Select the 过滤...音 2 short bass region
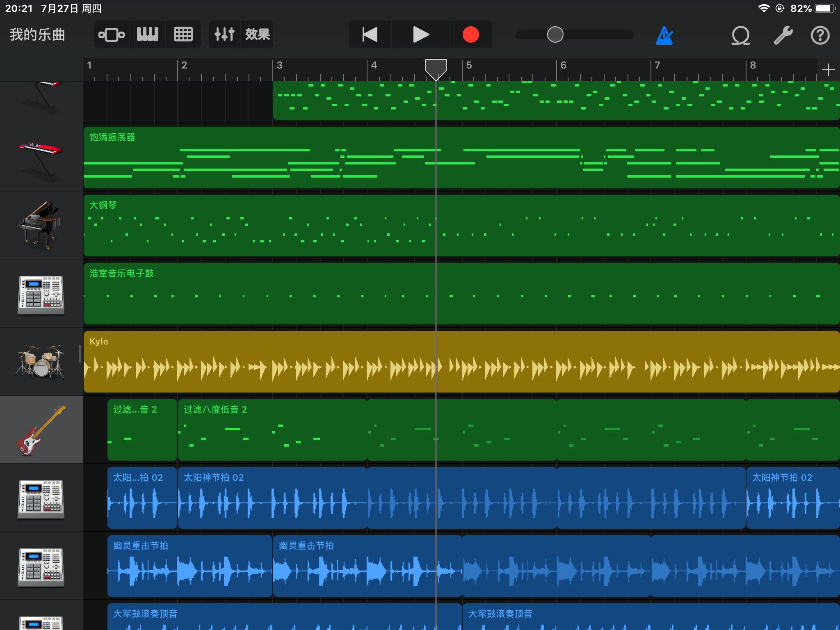This screenshot has height=630, width=840. (142, 430)
